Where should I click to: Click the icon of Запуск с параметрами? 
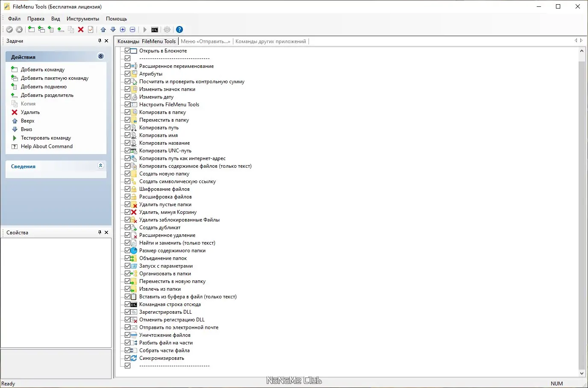click(134, 266)
